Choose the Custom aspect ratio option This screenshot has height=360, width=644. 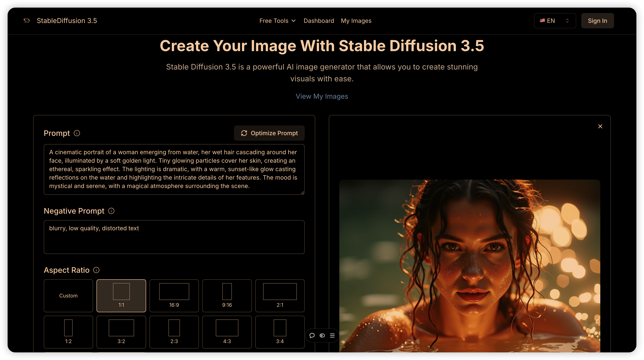pyautogui.click(x=68, y=296)
